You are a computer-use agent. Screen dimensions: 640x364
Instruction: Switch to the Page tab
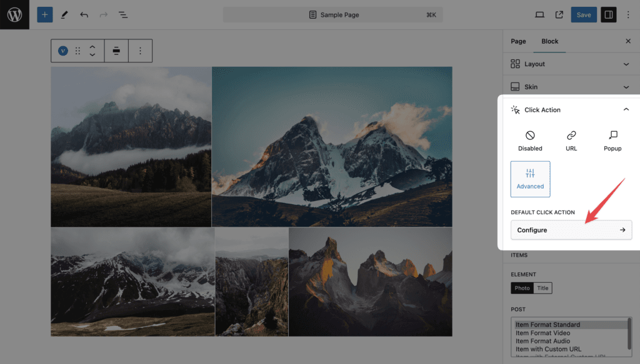click(518, 41)
